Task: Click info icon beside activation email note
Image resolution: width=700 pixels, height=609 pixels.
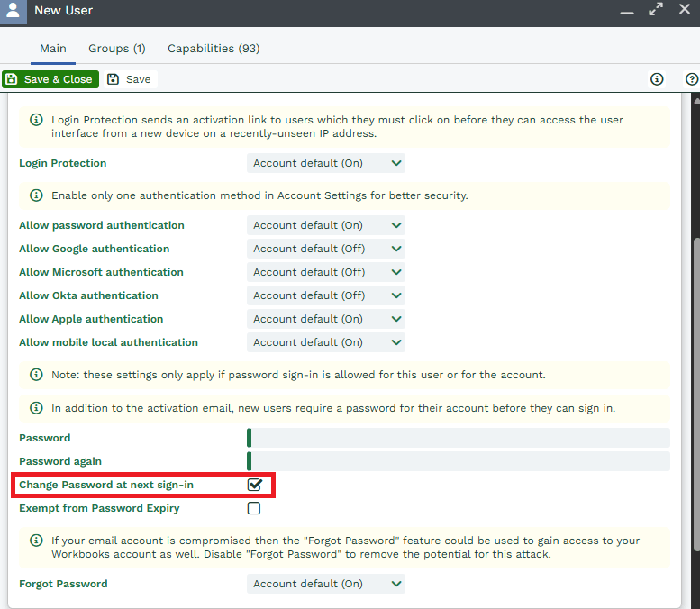Action: pos(36,408)
